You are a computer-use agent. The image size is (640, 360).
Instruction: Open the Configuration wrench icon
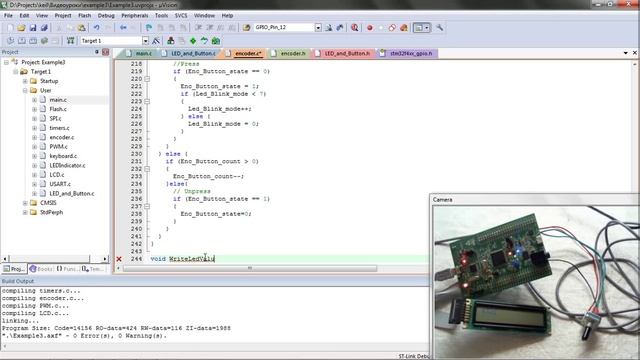[x=439, y=28]
